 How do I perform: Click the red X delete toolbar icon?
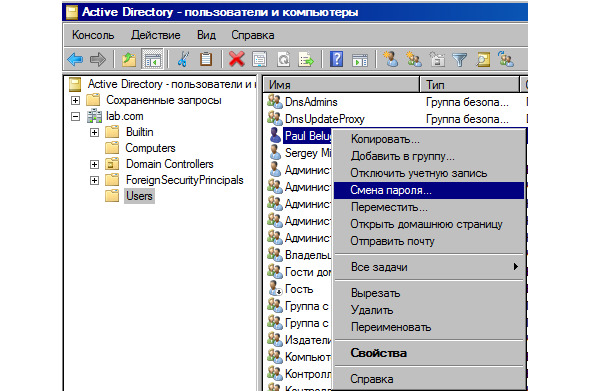236,59
